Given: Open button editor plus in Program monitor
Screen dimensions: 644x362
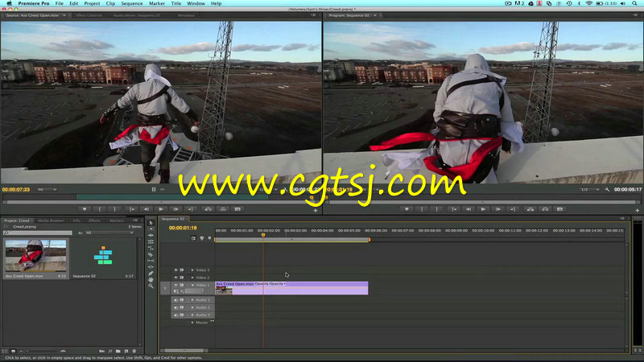Looking at the screenshot, I should tap(637, 211).
